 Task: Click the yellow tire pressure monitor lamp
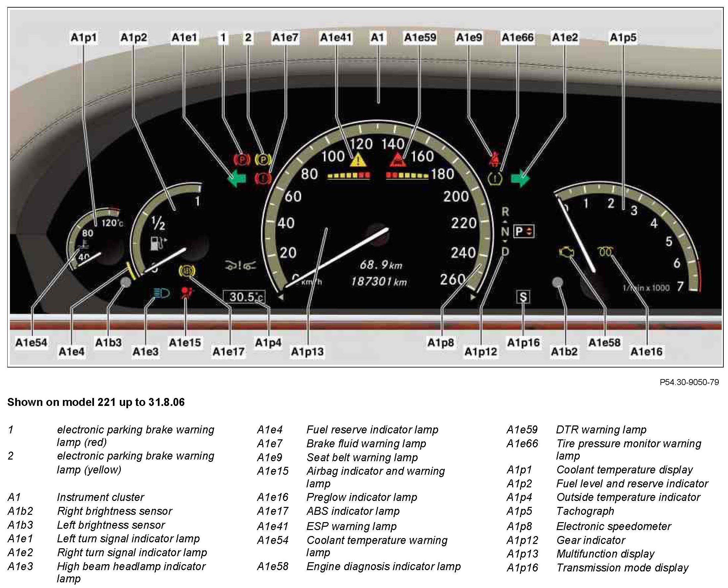click(495, 178)
